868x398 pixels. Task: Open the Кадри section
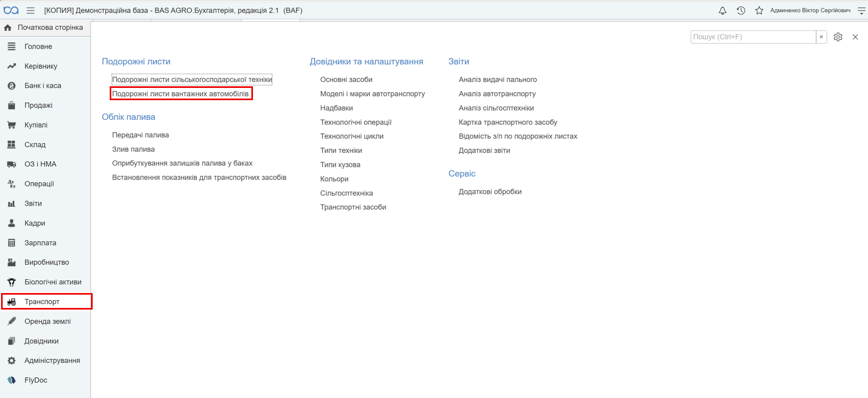pos(45,223)
